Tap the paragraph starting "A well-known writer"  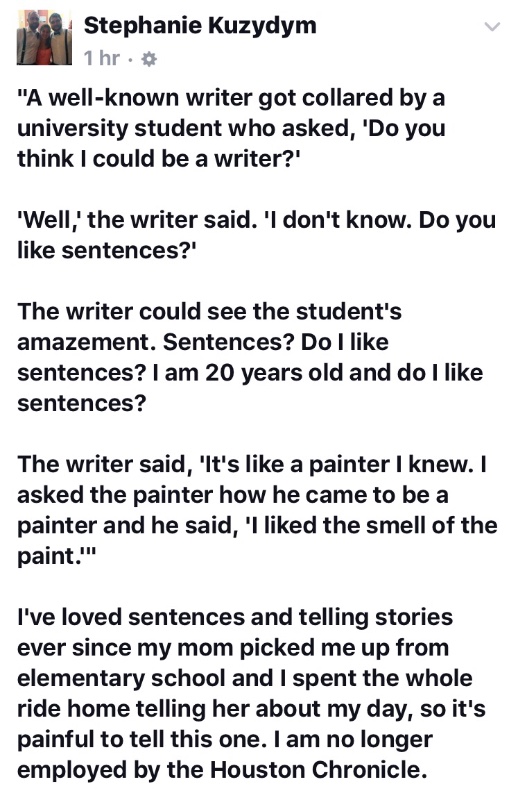click(231, 128)
